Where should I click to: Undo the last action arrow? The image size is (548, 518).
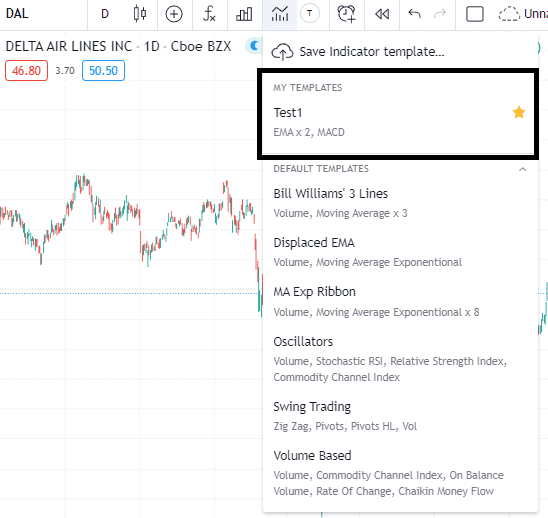[x=414, y=14]
